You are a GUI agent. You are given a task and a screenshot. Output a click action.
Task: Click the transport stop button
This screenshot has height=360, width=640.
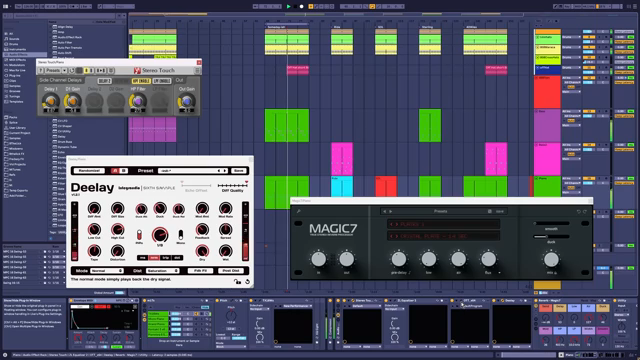[295, 7]
